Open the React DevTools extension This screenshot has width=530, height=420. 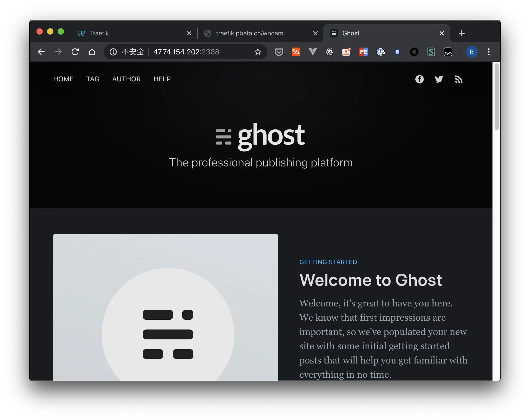(x=329, y=52)
